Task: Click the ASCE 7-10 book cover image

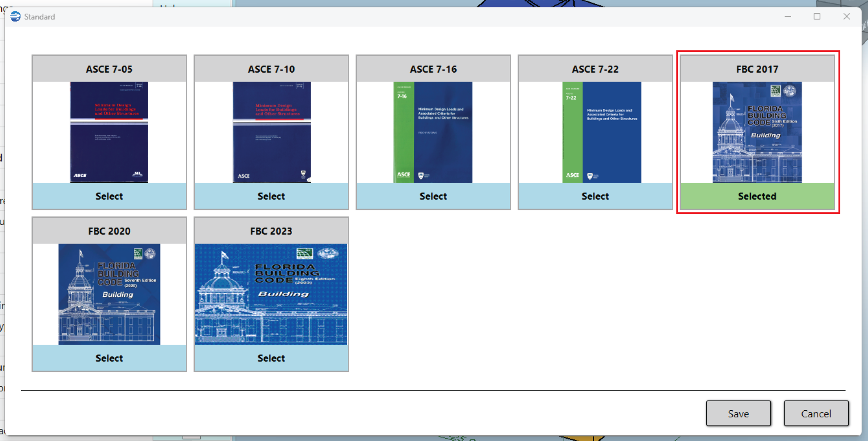Action: coord(271,132)
